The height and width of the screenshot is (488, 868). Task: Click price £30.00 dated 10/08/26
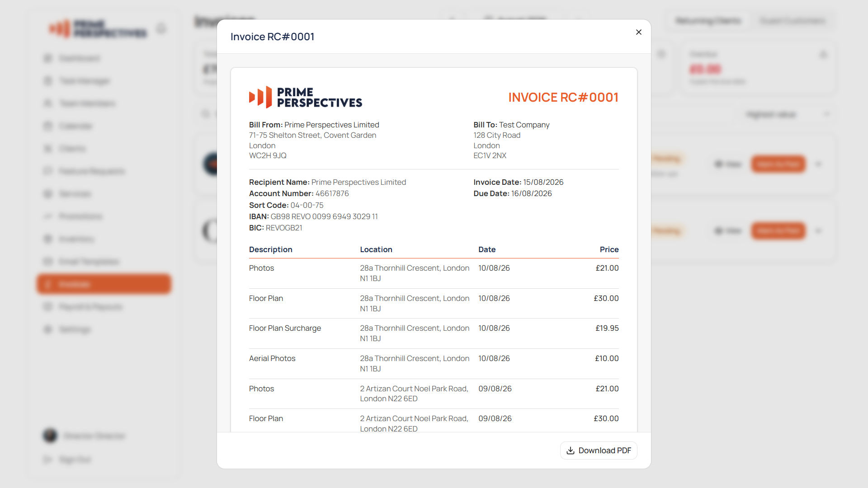tap(606, 298)
